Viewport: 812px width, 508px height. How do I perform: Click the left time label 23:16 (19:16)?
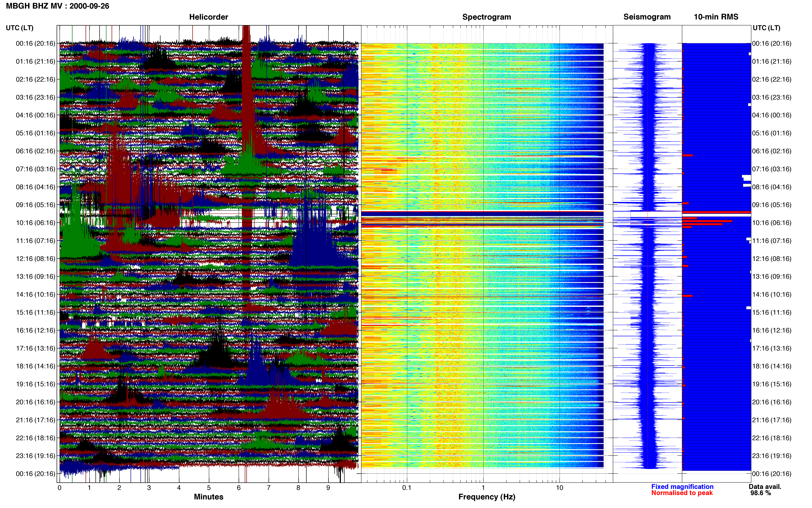tap(36, 456)
